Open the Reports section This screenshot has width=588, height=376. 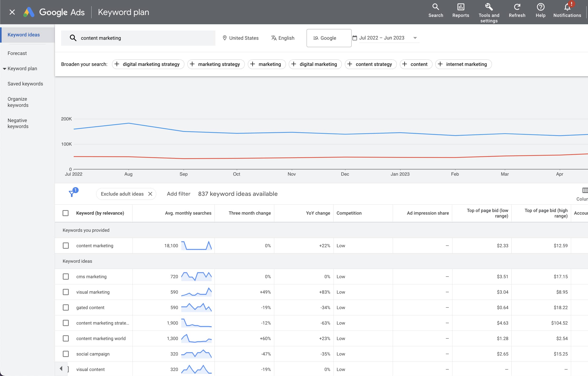pos(460,12)
